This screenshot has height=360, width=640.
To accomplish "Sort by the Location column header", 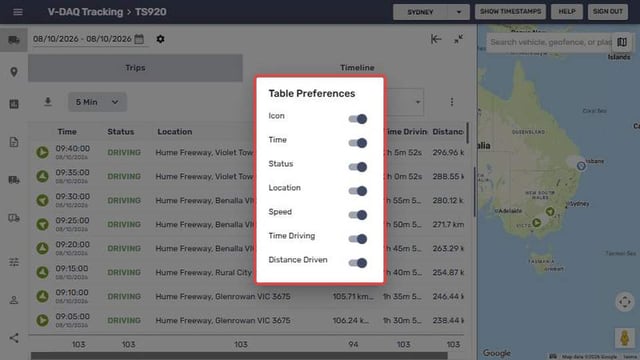I will click(175, 132).
